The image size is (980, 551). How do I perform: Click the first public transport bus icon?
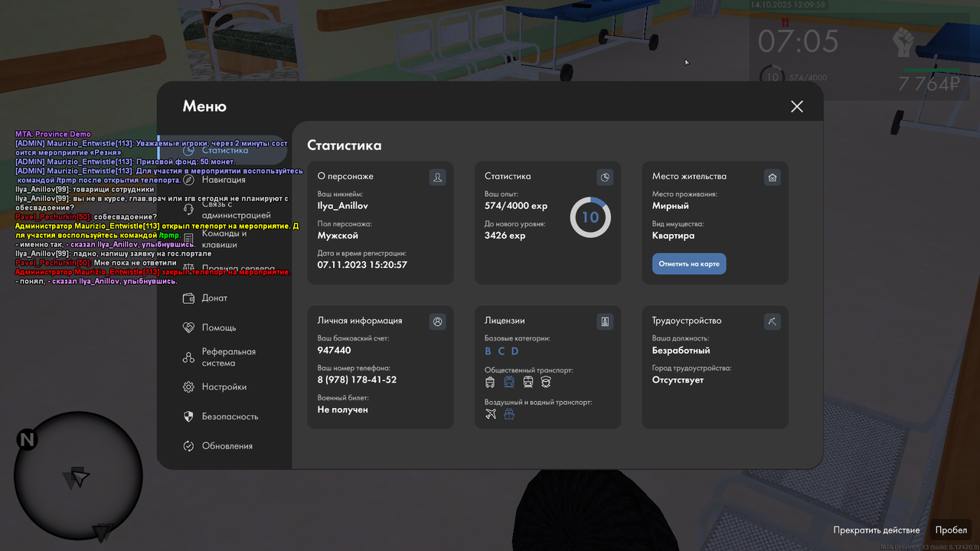click(491, 382)
